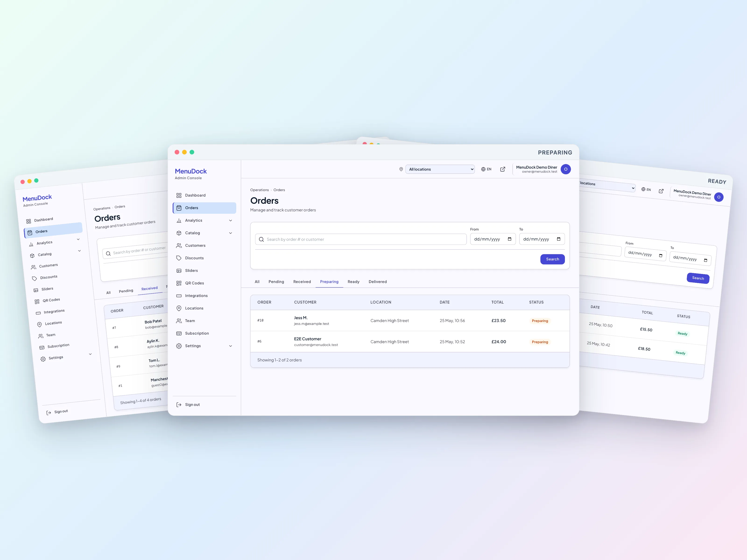Switch to the Delivered tab in front window
Viewport: 747px width, 560px height.
[x=377, y=282]
